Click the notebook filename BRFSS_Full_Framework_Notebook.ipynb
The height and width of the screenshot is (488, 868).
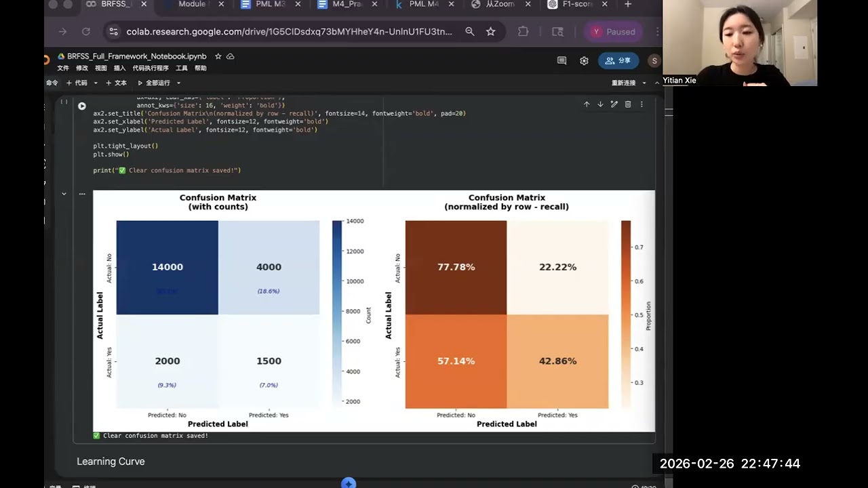coord(137,56)
